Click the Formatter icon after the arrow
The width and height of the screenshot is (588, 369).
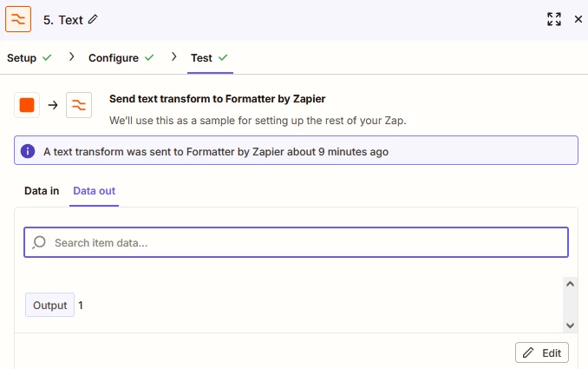(79, 105)
